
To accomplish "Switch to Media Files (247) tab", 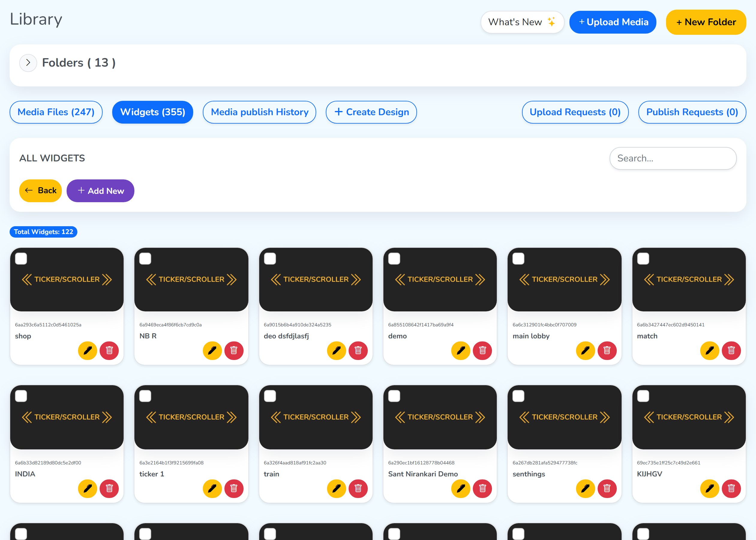I will 56,112.
